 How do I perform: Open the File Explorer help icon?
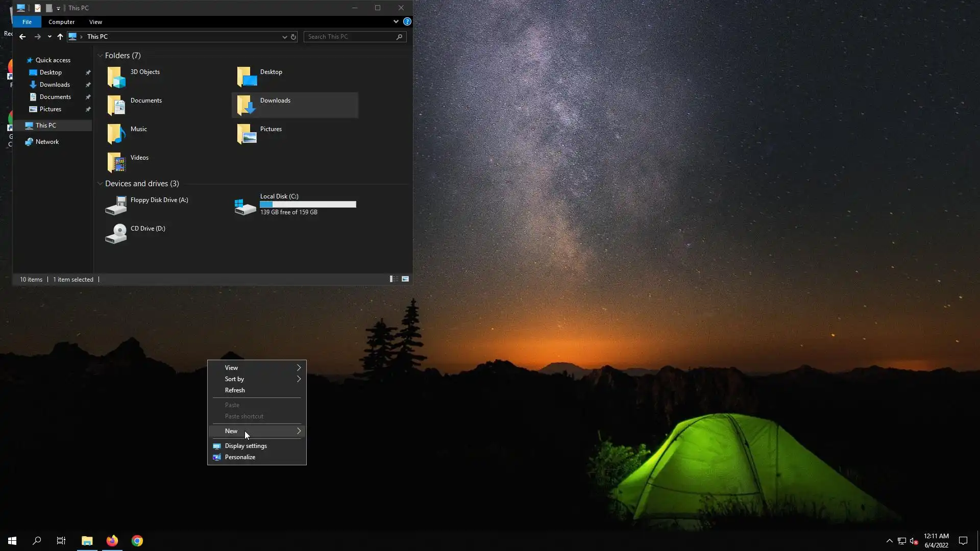407,22
